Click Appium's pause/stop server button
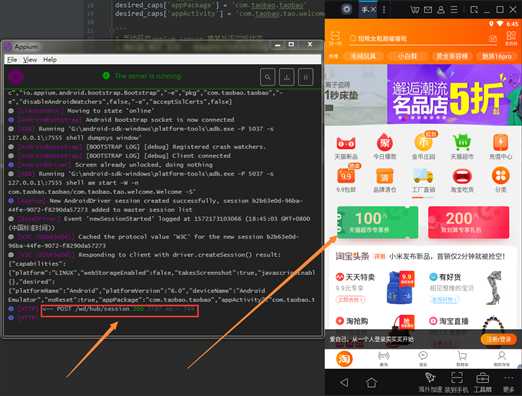Viewport: 522px width, 396px height. [x=305, y=77]
